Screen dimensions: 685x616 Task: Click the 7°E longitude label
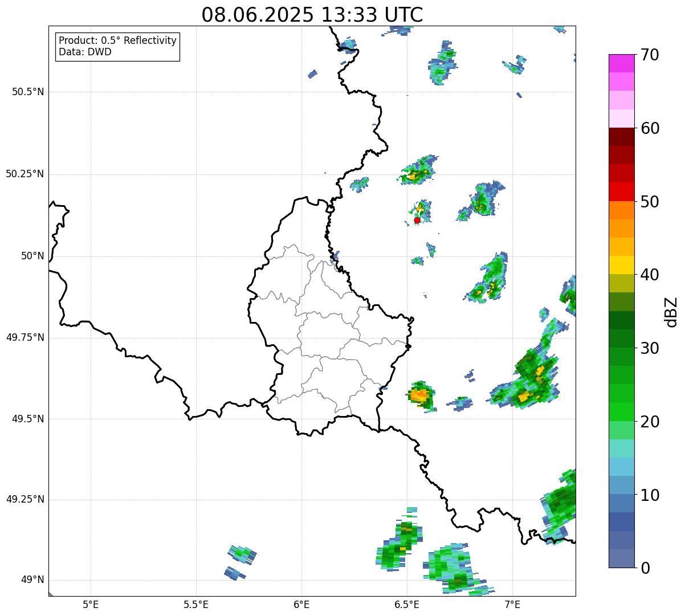tap(512, 604)
